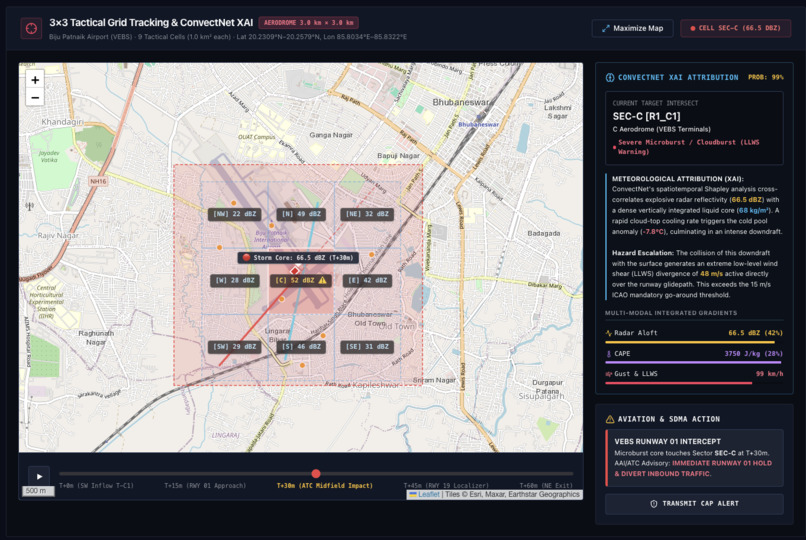Select the NE 32 dBZ cell label
The width and height of the screenshot is (806, 540).
[x=367, y=214]
